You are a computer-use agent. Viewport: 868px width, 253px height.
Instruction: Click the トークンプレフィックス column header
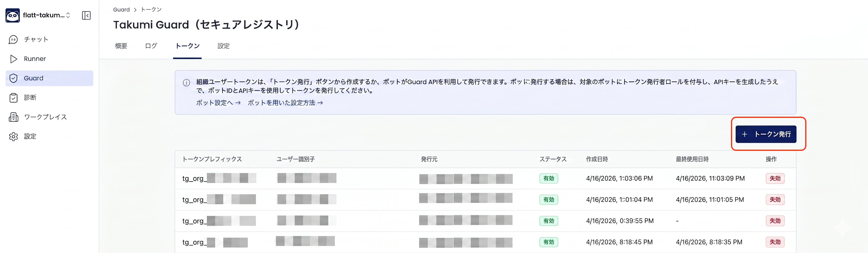[x=212, y=159]
